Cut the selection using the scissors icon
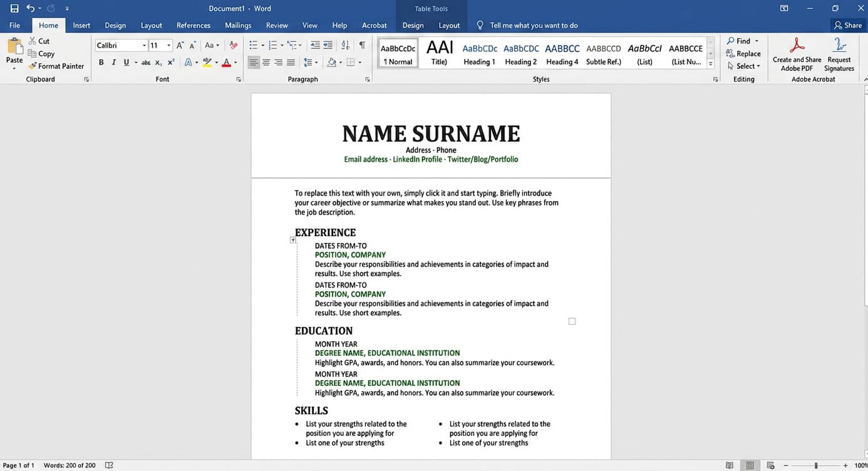868x471 pixels. coord(33,41)
